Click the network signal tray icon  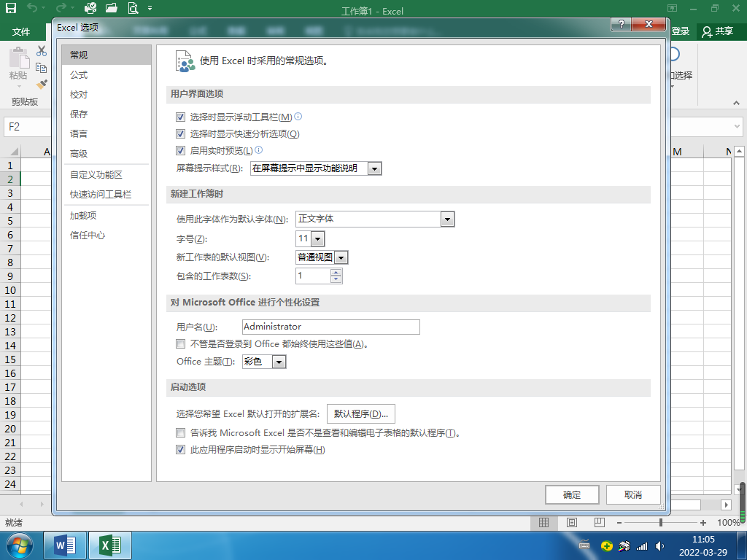(642, 545)
